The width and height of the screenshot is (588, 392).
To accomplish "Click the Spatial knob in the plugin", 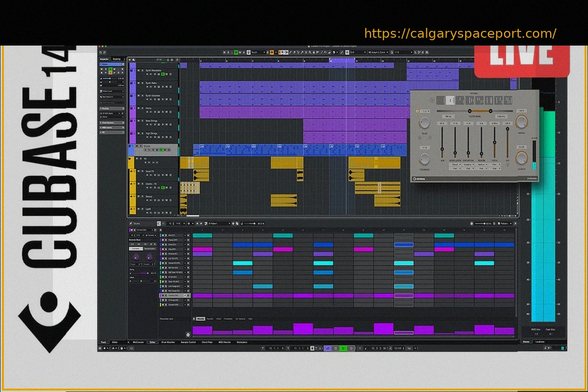I will click(x=521, y=122).
